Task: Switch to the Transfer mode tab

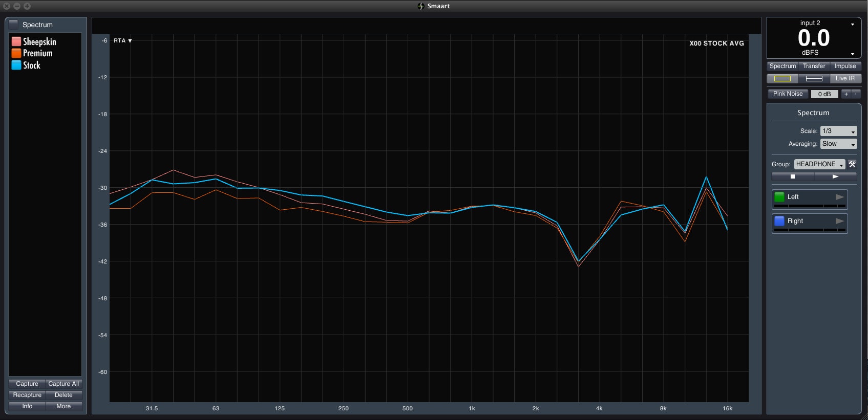Action: click(x=814, y=66)
